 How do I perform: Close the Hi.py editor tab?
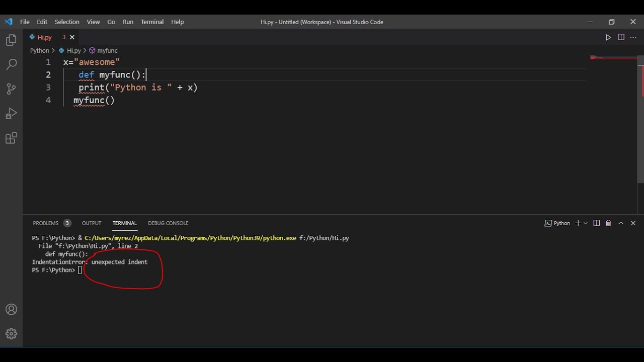point(72,37)
